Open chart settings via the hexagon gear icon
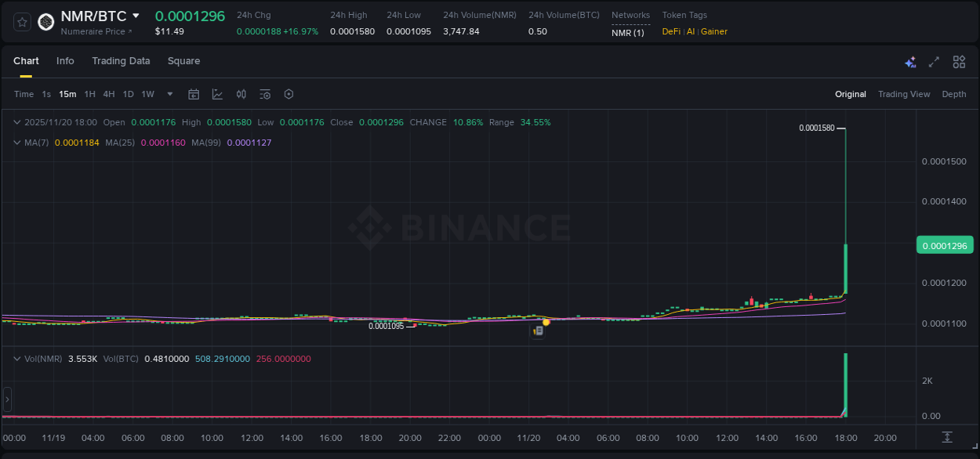Viewport: 980px width, 459px height. click(289, 94)
